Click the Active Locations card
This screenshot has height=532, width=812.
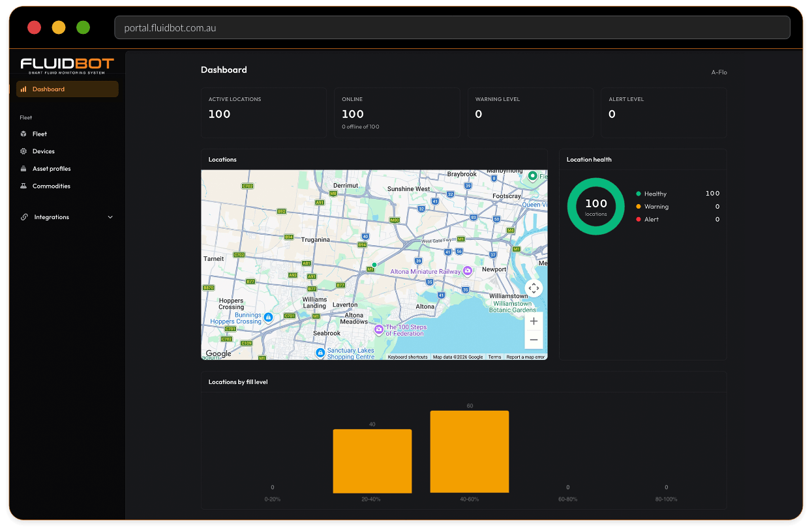coord(263,113)
